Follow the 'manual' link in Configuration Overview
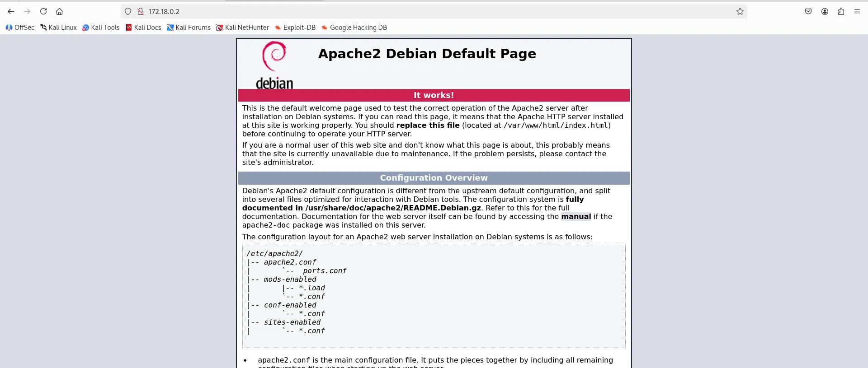 tap(576, 217)
